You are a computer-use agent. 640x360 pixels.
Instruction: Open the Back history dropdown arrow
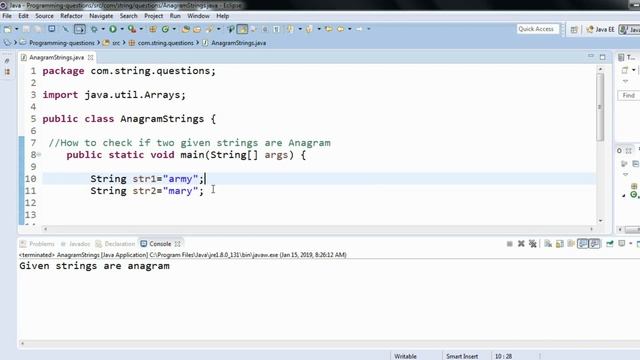(350, 29)
